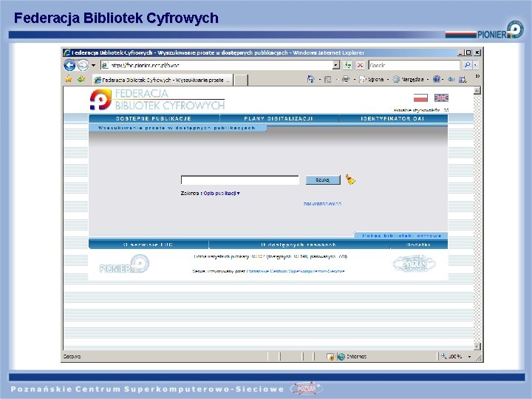532x399 pixels.
Task: Click the RSS feeds icon in command bar
Action: [x=328, y=79]
